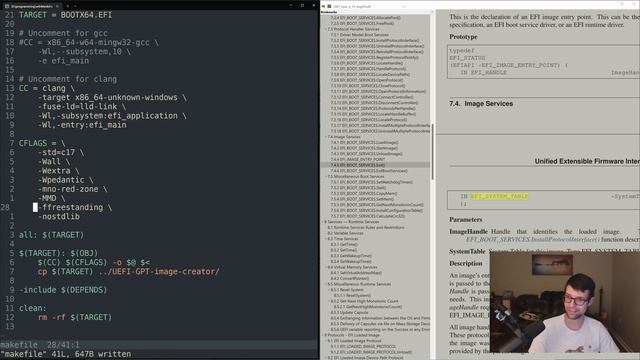
Task: Click the 'rm -rf $(TARGET)' line
Action: coord(75,318)
